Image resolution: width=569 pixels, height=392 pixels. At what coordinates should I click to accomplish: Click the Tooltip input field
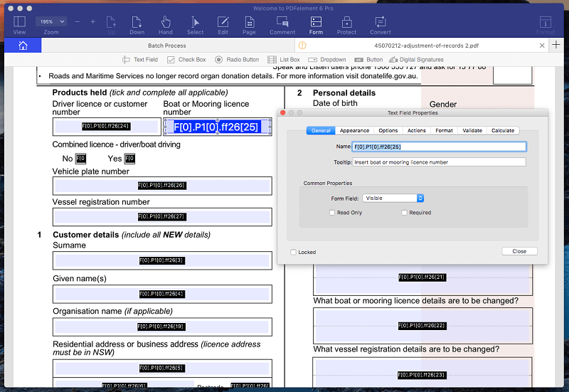click(439, 162)
